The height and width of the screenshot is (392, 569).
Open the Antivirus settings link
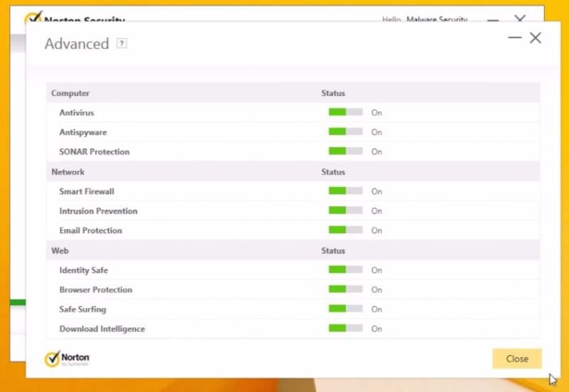pyautogui.click(x=77, y=112)
